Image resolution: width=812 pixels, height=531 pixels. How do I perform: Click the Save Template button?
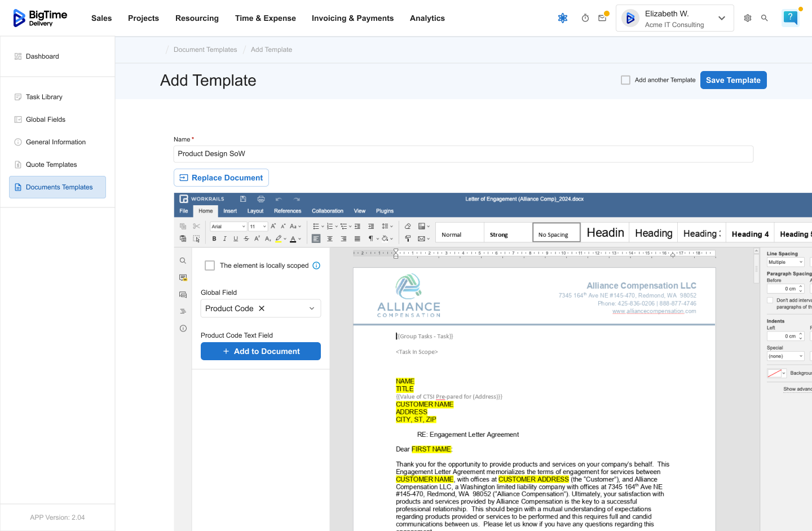point(733,80)
